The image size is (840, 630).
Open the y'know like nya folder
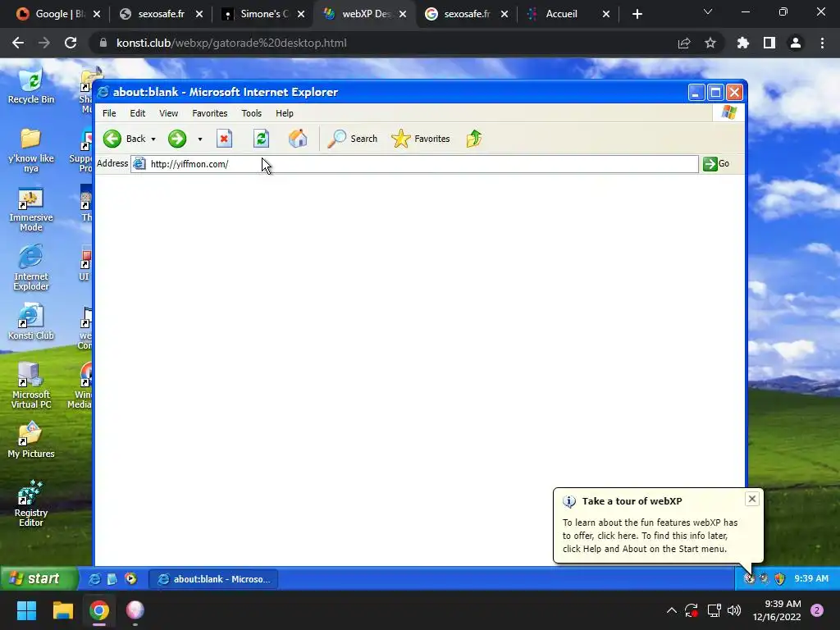31,150
